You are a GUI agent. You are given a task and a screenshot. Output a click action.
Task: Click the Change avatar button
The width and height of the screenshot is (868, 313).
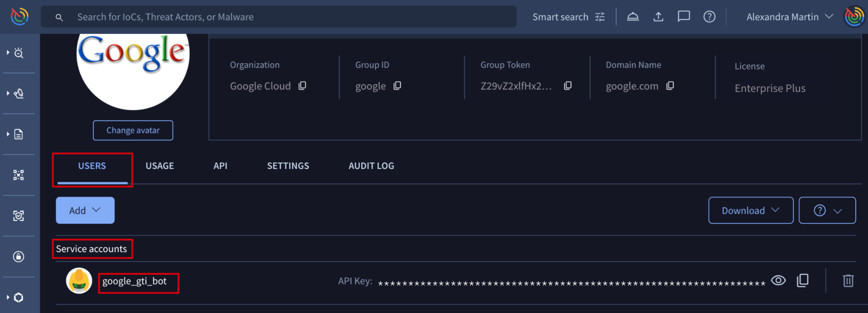133,130
